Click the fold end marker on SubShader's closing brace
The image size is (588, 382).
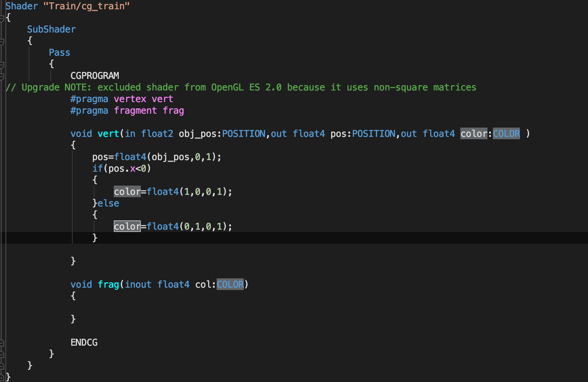pyautogui.click(x=2, y=365)
